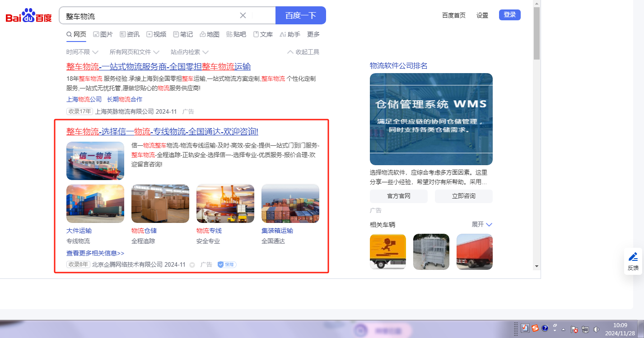Open the 所有网页和文件 filter dropdown
This screenshot has width=644, height=338.
tap(135, 52)
